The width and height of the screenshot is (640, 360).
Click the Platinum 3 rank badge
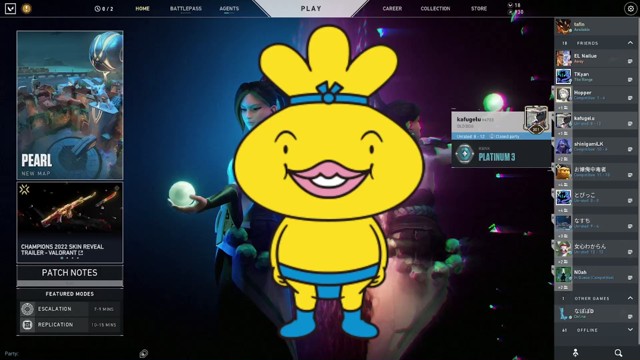click(464, 154)
